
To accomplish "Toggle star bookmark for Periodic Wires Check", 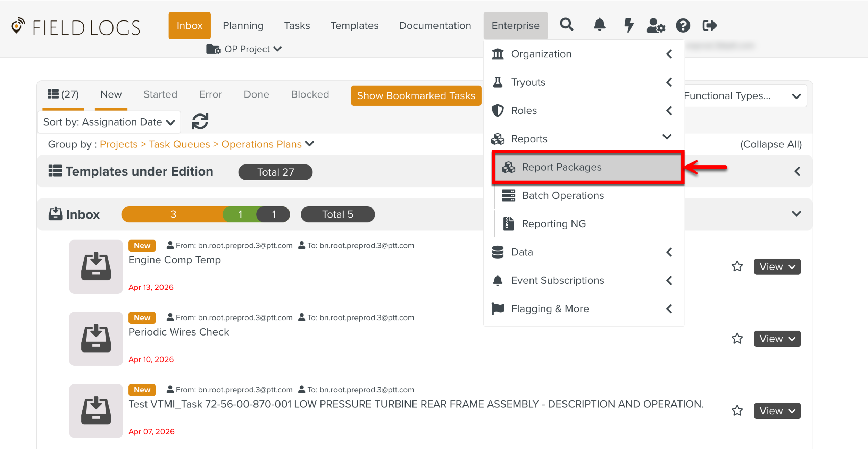I will pos(737,339).
